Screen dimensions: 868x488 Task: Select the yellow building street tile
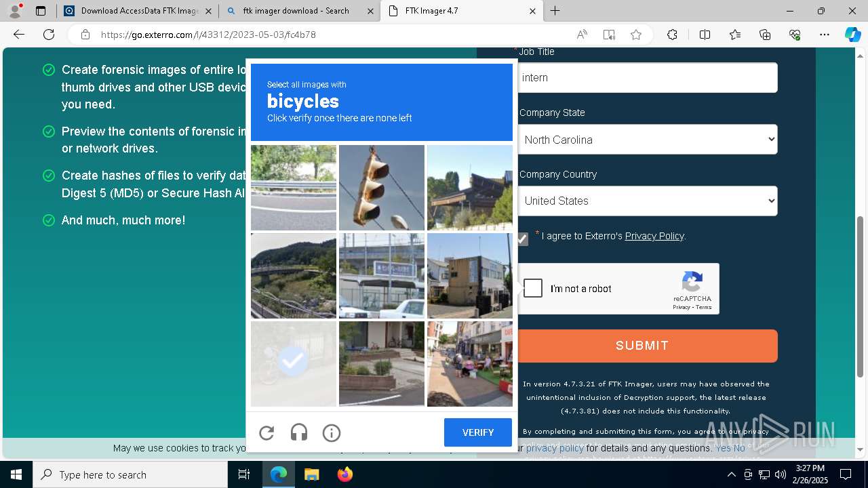[470, 276]
